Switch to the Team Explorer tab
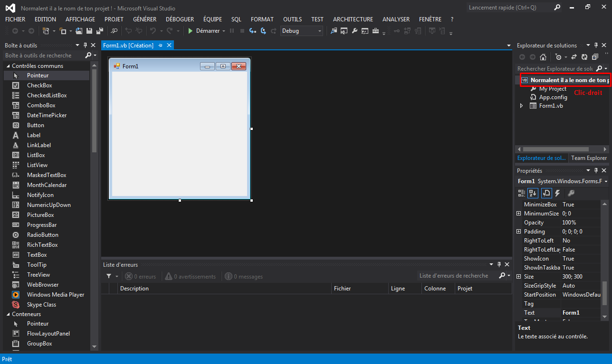Image resolution: width=612 pixels, height=364 pixels. pyautogui.click(x=589, y=158)
